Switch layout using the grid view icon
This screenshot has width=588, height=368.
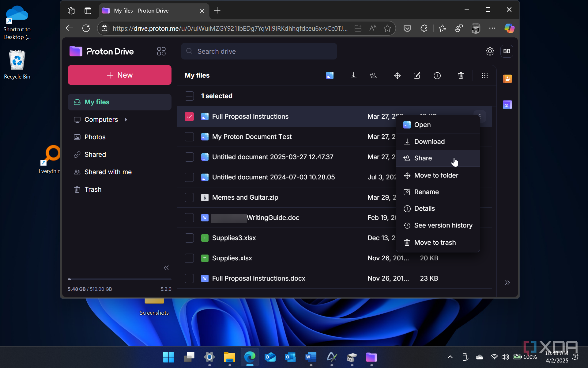484,75
